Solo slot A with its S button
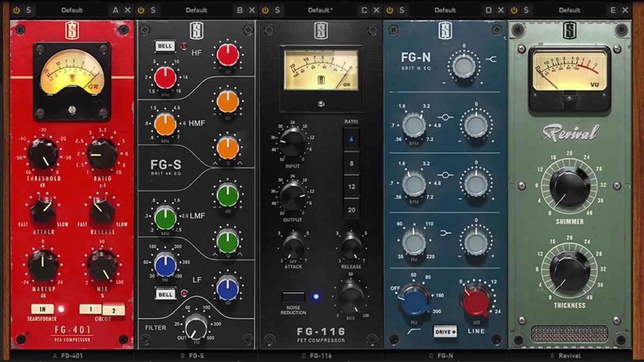Image resolution: width=644 pixels, height=362 pixels. (28, 10)
